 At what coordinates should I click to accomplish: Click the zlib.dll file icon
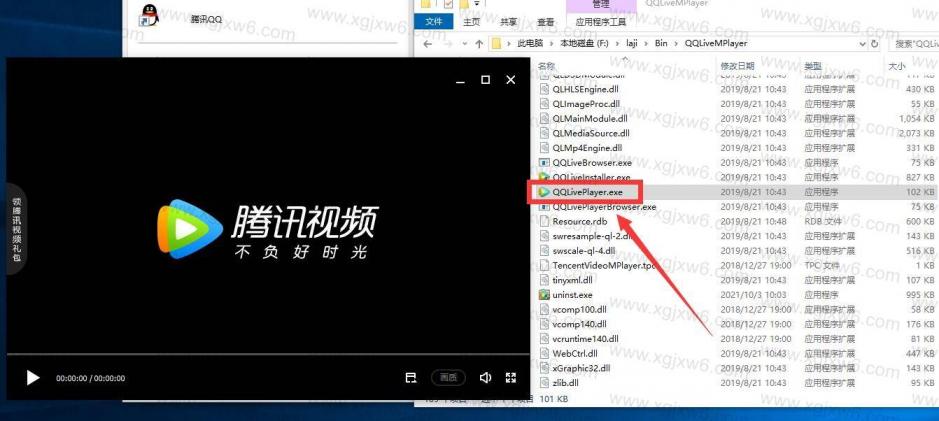point(544,383)
